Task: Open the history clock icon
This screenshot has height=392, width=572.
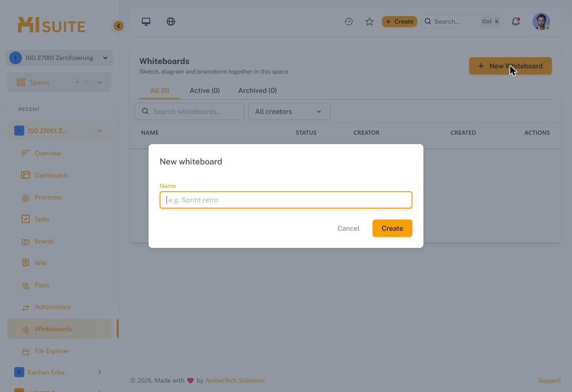Action: [349, 21]
